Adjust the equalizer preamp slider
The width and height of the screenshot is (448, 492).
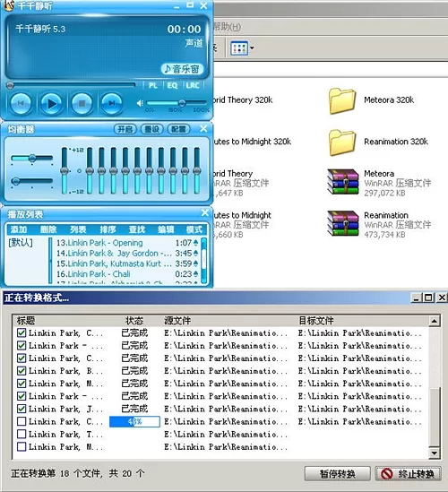[x=65, y=170]
